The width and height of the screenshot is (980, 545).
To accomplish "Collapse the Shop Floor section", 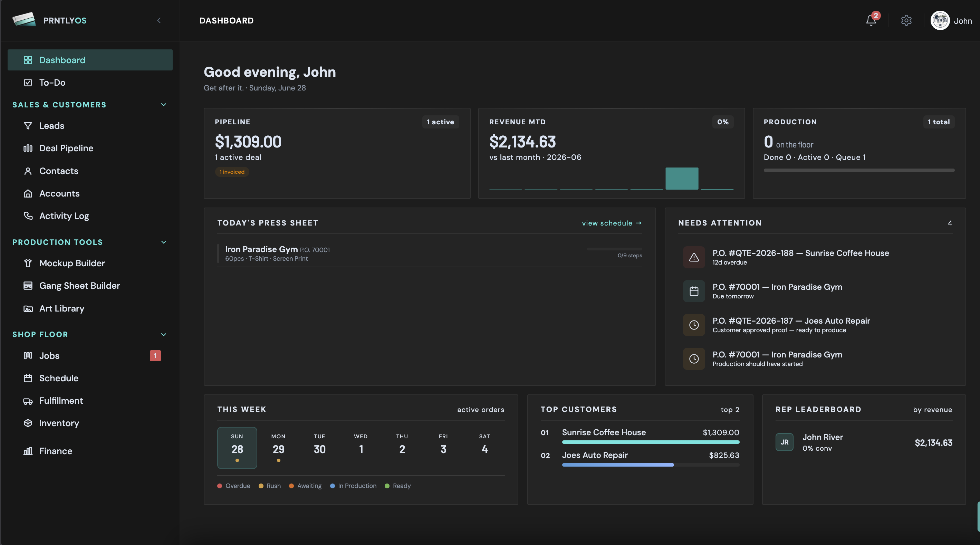I will pos(164,335).
